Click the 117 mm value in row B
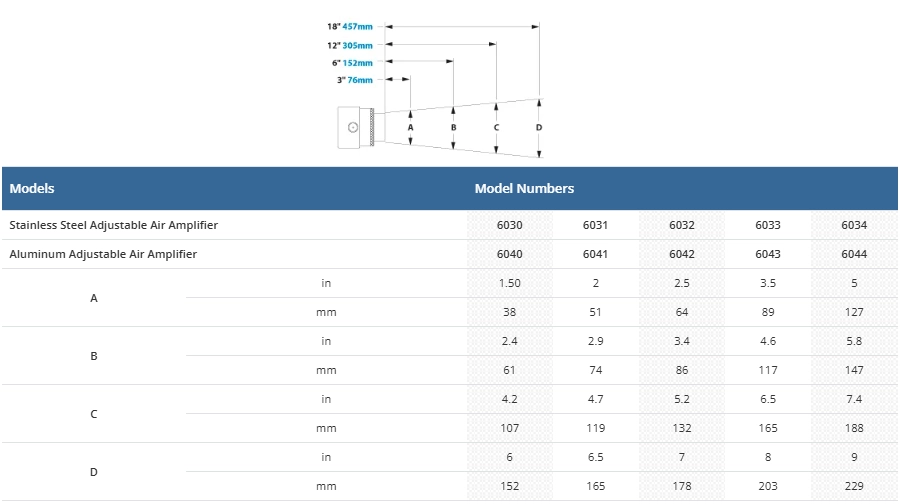This screenshot has height=504, width=901. pyautogui.click(x=768, y=370)
